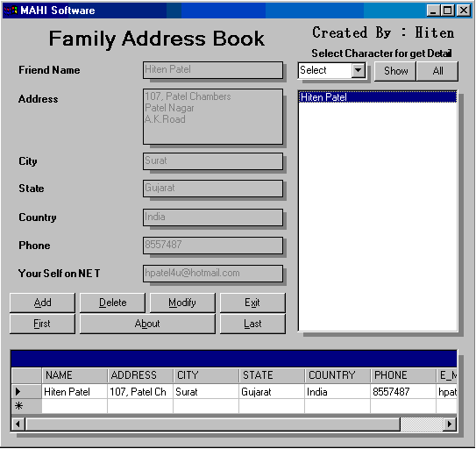Click the Exit button
Screen dimensions: 476x449
click(252, 303)
